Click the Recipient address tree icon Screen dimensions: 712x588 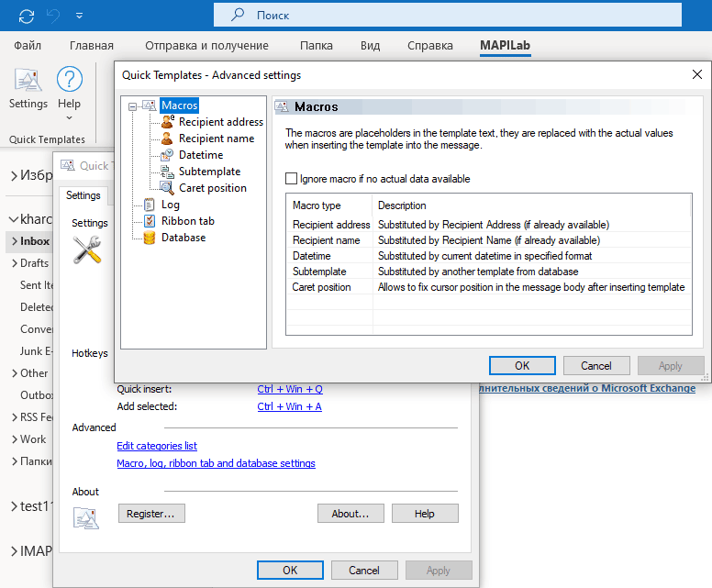(167, 122)
